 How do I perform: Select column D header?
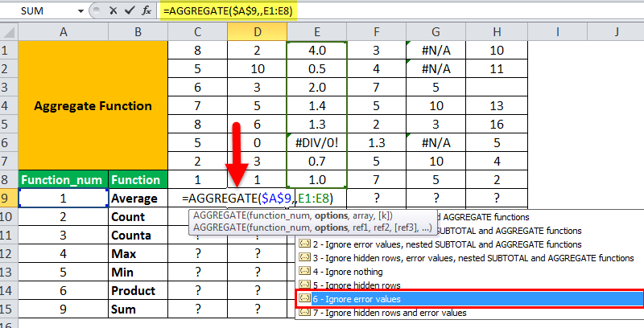pos(257,31)
